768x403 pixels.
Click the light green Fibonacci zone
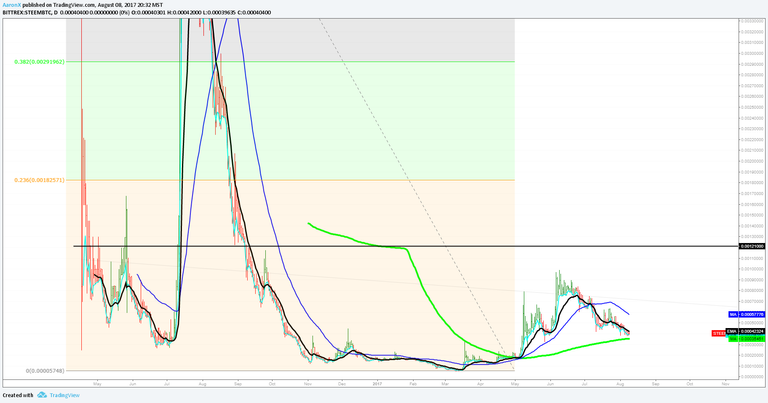290,120
